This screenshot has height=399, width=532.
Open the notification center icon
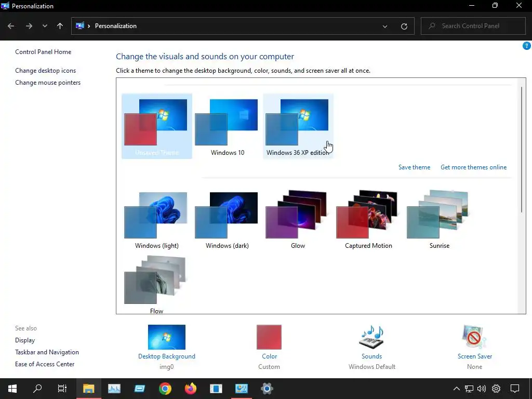coord(515,389)
